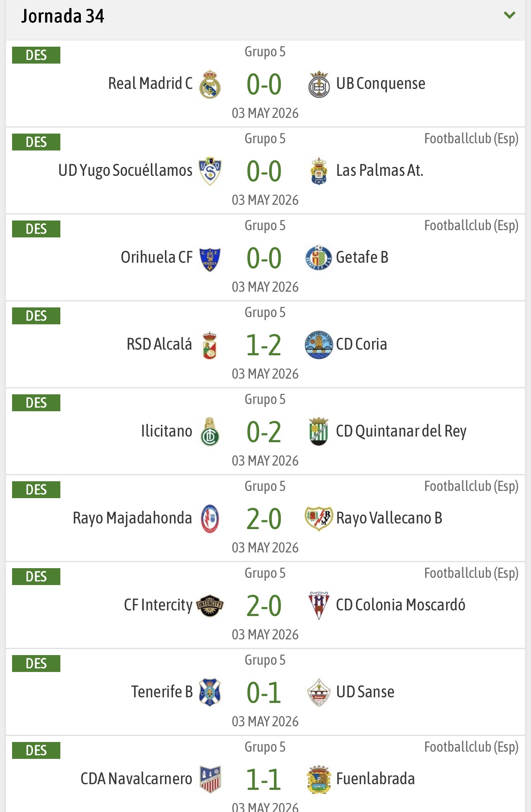Screen dimensions: 531x812
Task: Open the Real Madrid C crest
Action: pyautogui.click(x=210, y=84)
